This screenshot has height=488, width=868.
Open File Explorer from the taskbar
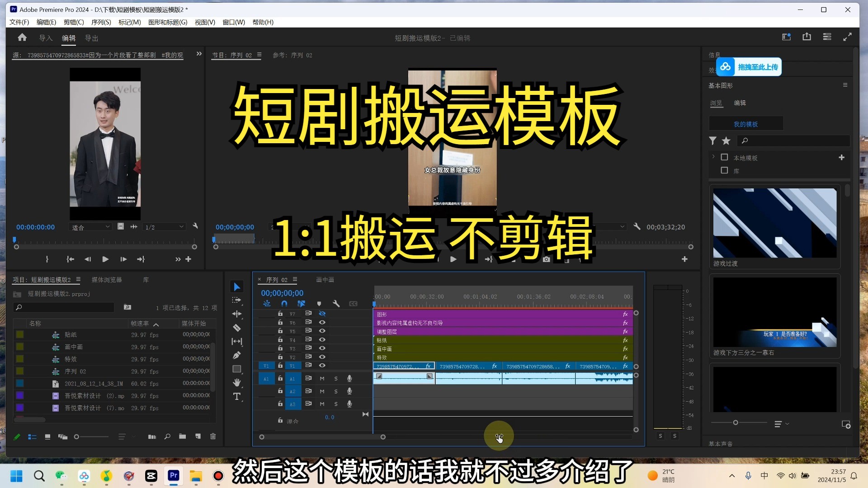coord(196,476)
